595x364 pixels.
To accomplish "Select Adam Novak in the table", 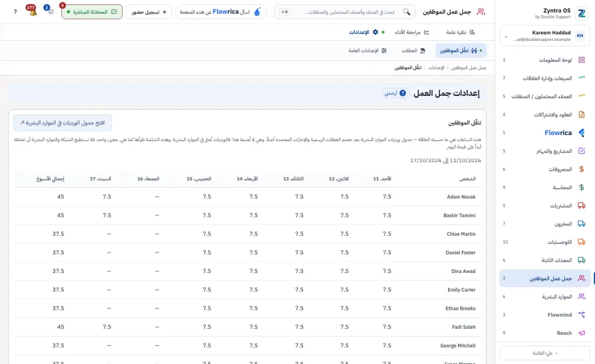I will point(461,197).
